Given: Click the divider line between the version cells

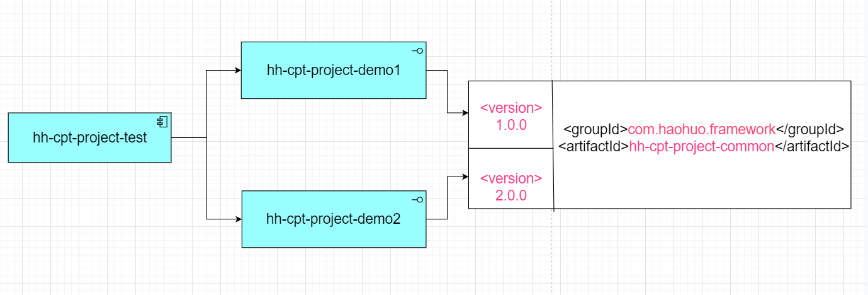Looking at the screenshot, I should coord(510,148).
